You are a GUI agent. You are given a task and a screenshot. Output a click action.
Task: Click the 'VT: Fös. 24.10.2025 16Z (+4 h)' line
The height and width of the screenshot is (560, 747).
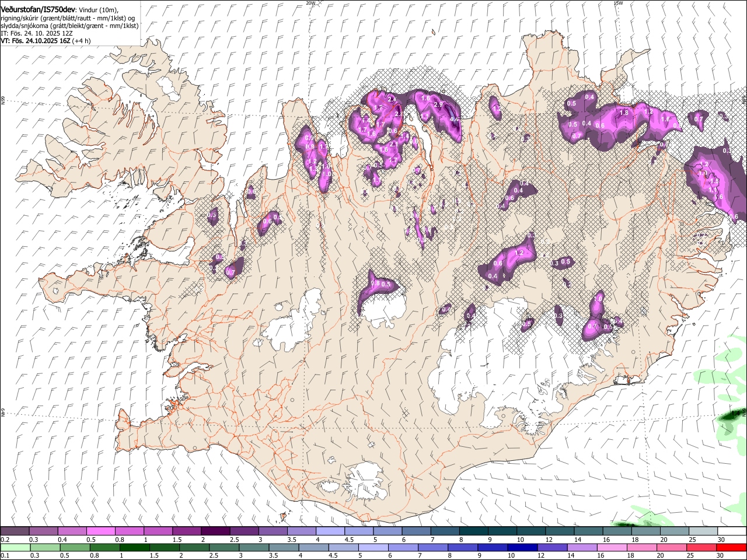coord(46,41)
